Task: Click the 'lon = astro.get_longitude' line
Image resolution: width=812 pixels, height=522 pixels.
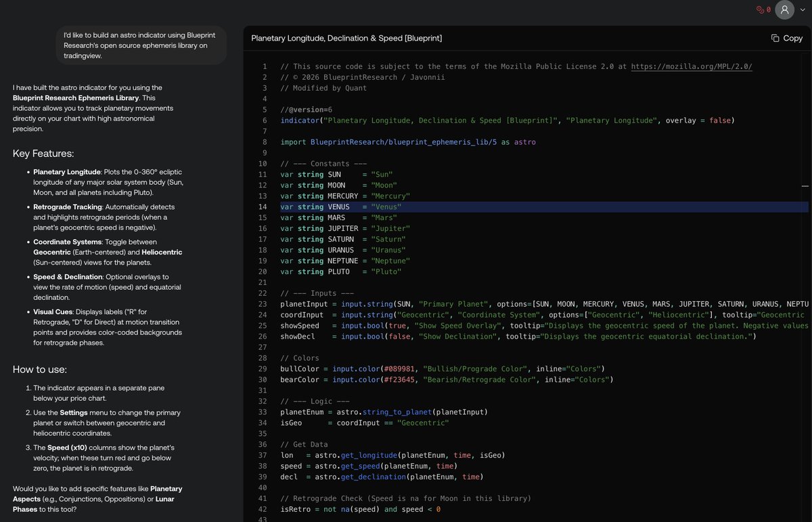Action: click(393, 456)
